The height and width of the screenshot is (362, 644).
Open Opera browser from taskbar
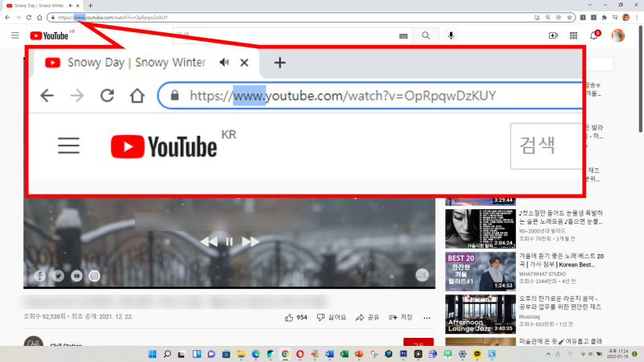[x=299, y=354]
